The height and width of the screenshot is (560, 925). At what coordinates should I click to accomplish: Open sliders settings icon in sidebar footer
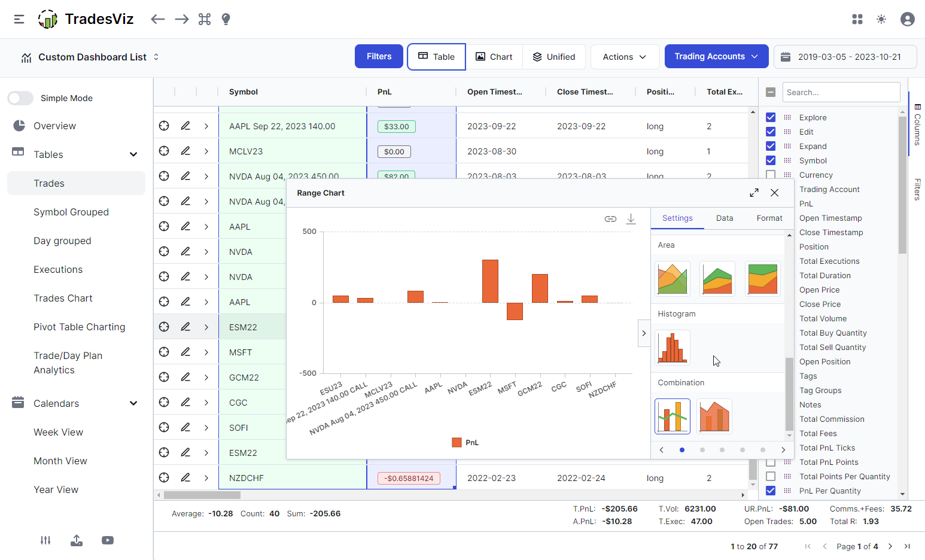point(45,540)
